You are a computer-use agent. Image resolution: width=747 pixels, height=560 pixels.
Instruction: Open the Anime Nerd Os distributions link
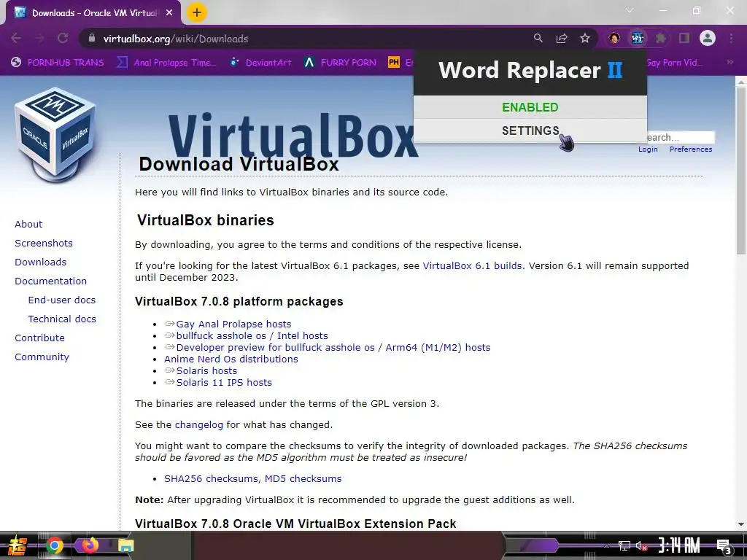click(231, 359)
